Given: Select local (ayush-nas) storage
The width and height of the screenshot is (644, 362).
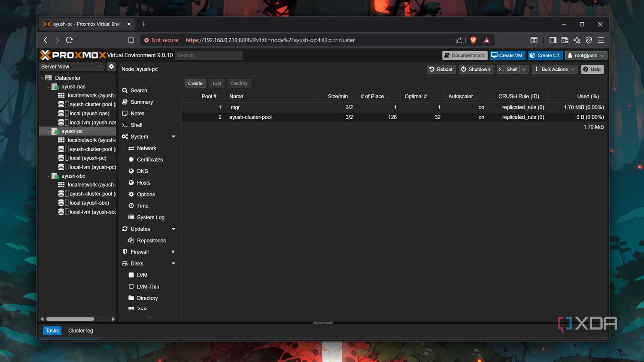Looking at the screenshot, I should click(x=89, y=113).
